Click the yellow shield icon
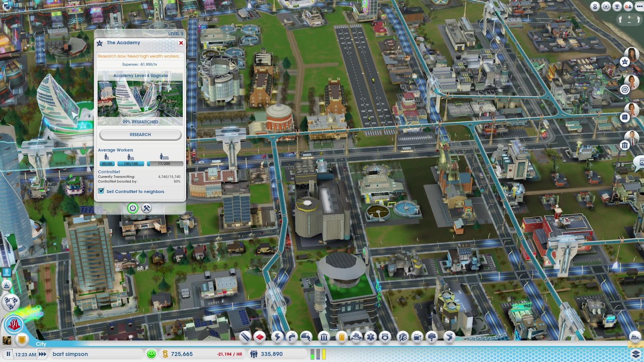The height and width of the screenshot is (362, 644). pos(22,340)
